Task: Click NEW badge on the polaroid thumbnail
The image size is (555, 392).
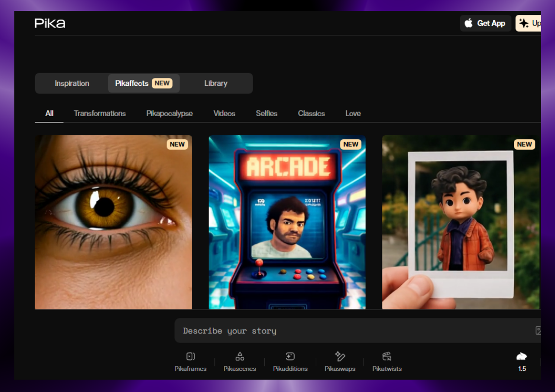Action: (x=524, y=144)
